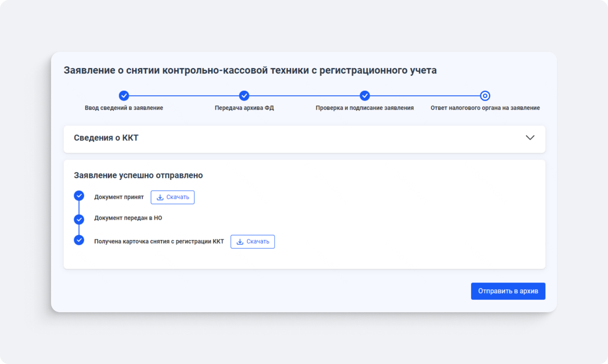Click the 'Сведения о ККТ' section header

click(106, 138)
